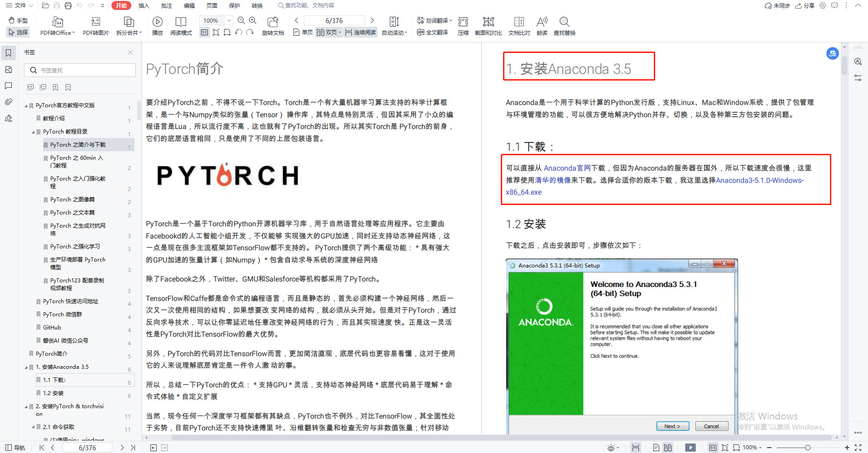868x453 pixels.
Task: Open the PyTorch 之图像篇 bookmark
Action: click(72, 200)
